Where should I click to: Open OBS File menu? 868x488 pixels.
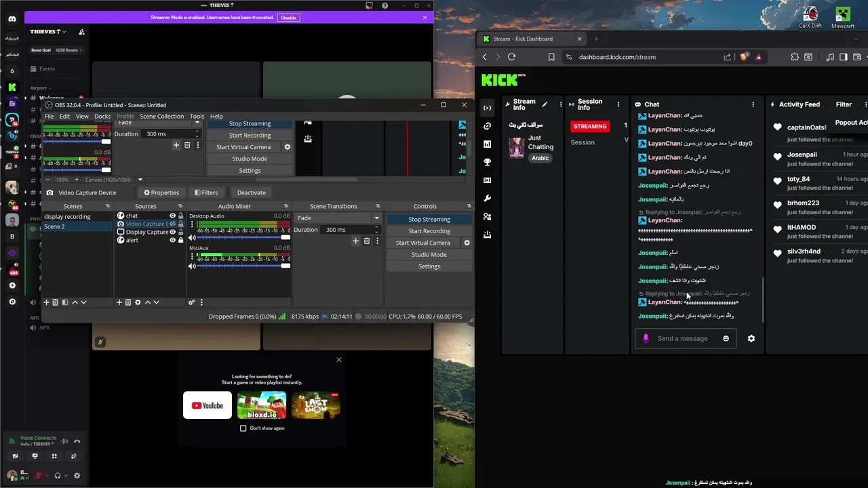pyautogui.click(x=49, y=116)
